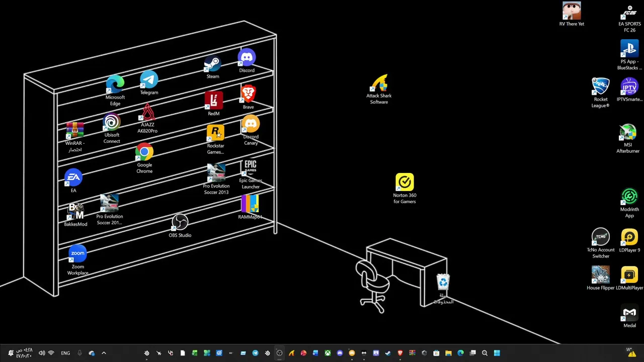
Task: Open the RedM shortcut
Action: [214, 104]
